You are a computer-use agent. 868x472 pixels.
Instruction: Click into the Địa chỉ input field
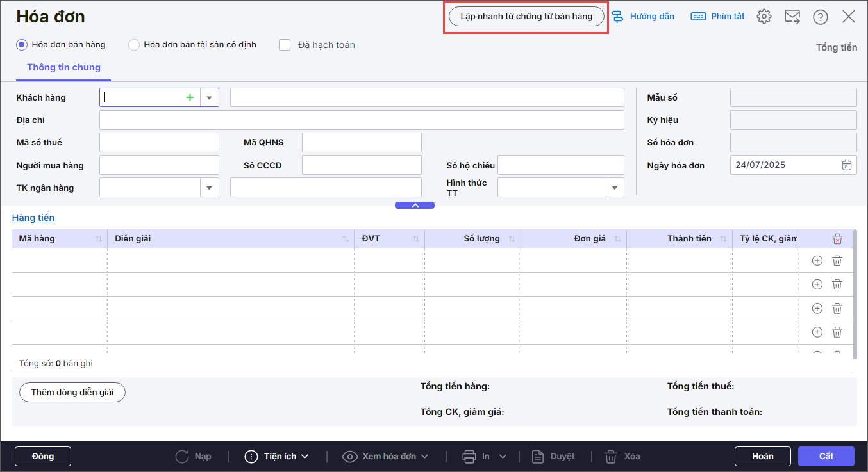[x=362, y=120]
